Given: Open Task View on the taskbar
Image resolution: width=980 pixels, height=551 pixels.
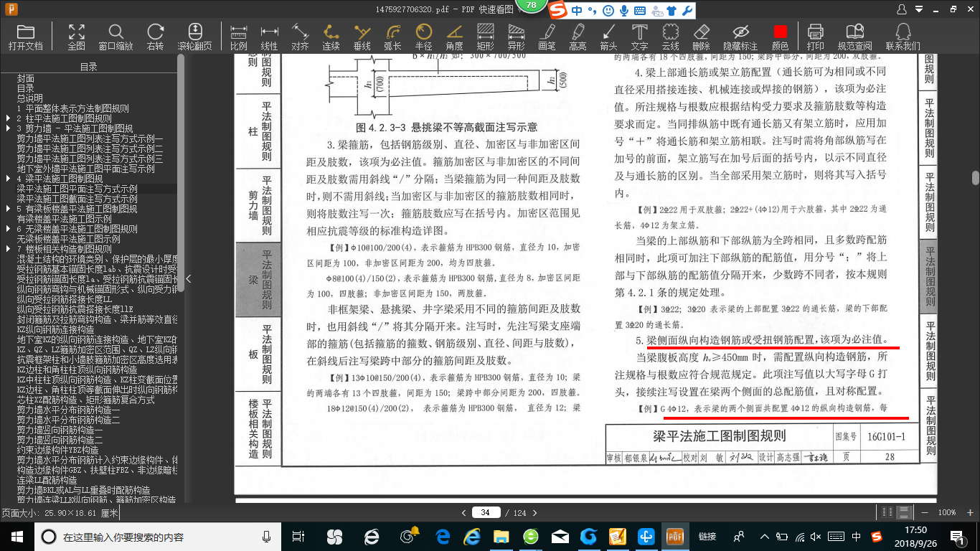Looking at the screenshot, I should pyautogui.click(x=298, y=536).
